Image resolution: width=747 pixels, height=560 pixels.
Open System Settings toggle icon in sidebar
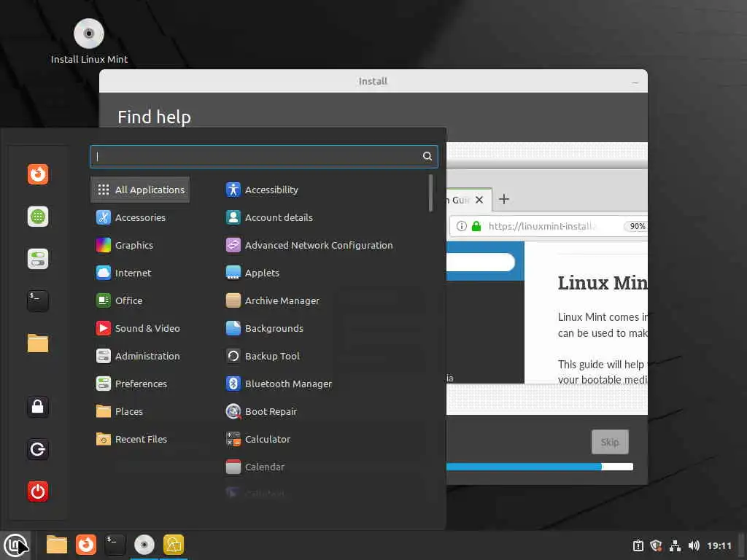click(38, 259)
